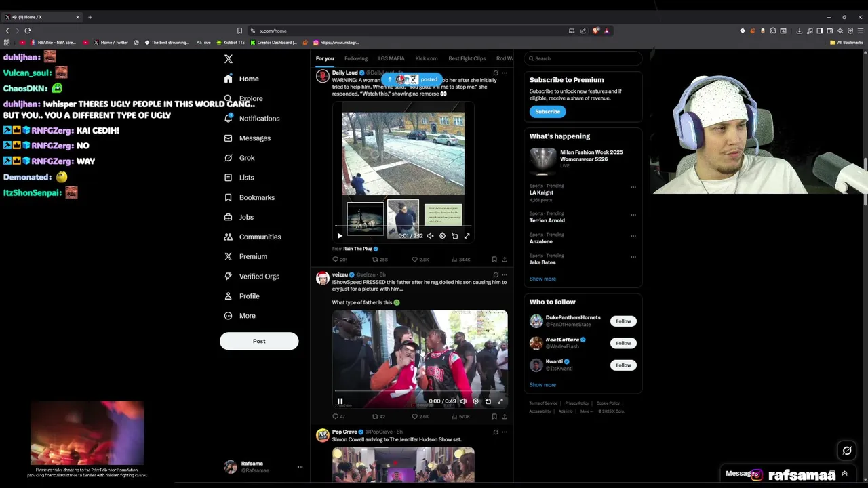Open the Home feed from the sidebar
The image size is (868, 488).
click(242, 79)
